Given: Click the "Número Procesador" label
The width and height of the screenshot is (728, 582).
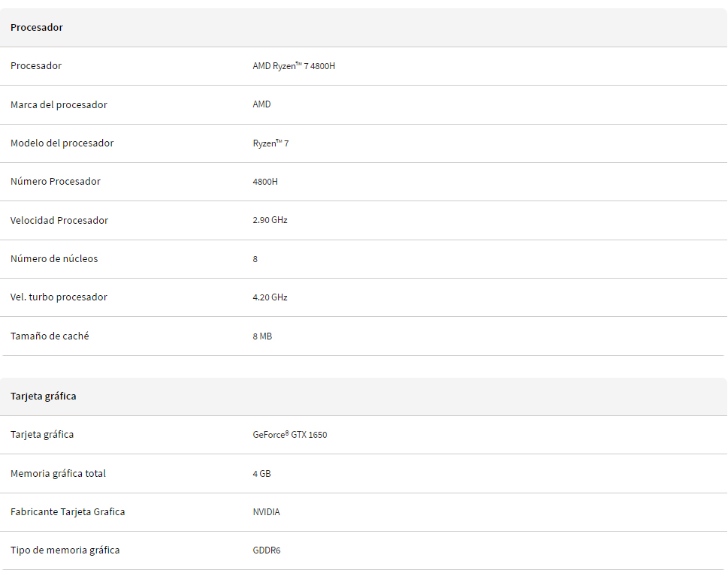Looking at the screenshot, I should [56, 182].
